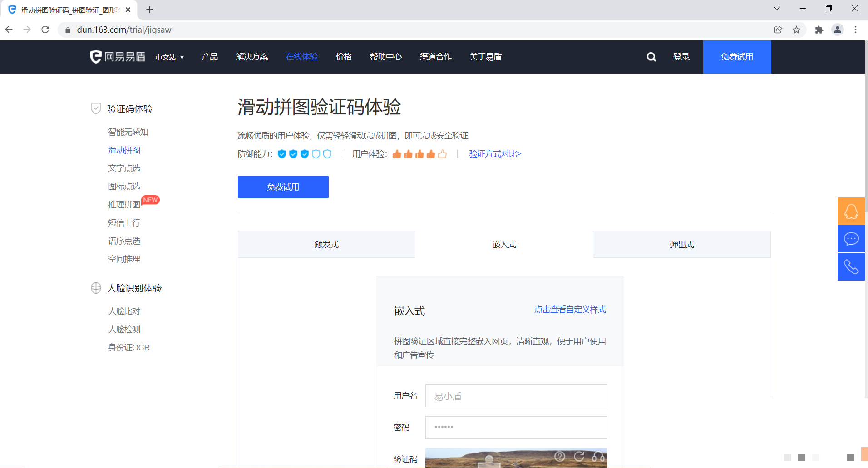Expand the 中文站 language dropdown
The image size is (868, 468).
click(170, 57)
